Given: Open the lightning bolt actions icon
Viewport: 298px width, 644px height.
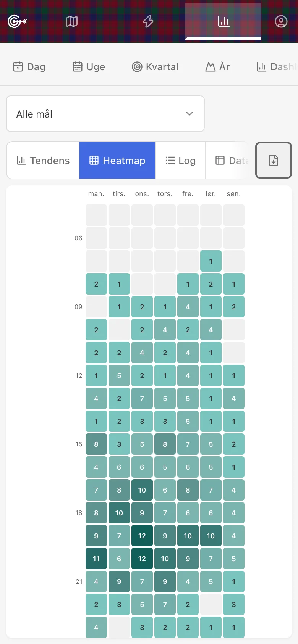Looking at the screenshot, I should coord(148,21).
